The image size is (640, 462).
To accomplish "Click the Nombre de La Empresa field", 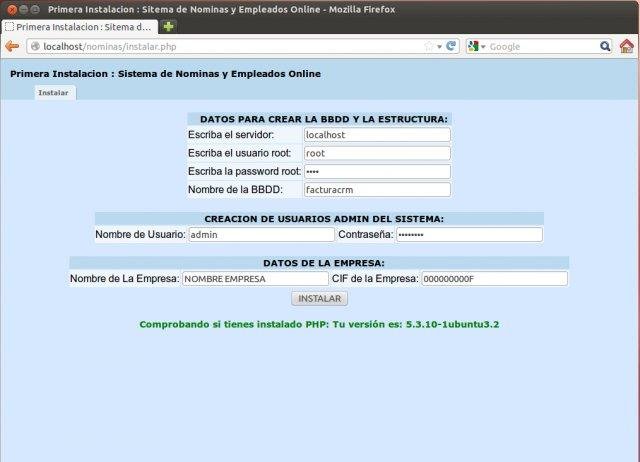I will click(255, 279).
